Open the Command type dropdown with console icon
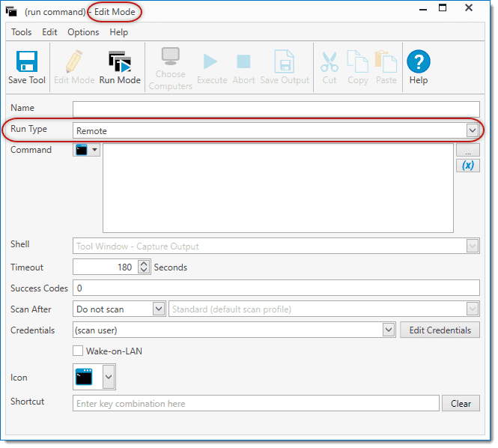 pos(86,150)
